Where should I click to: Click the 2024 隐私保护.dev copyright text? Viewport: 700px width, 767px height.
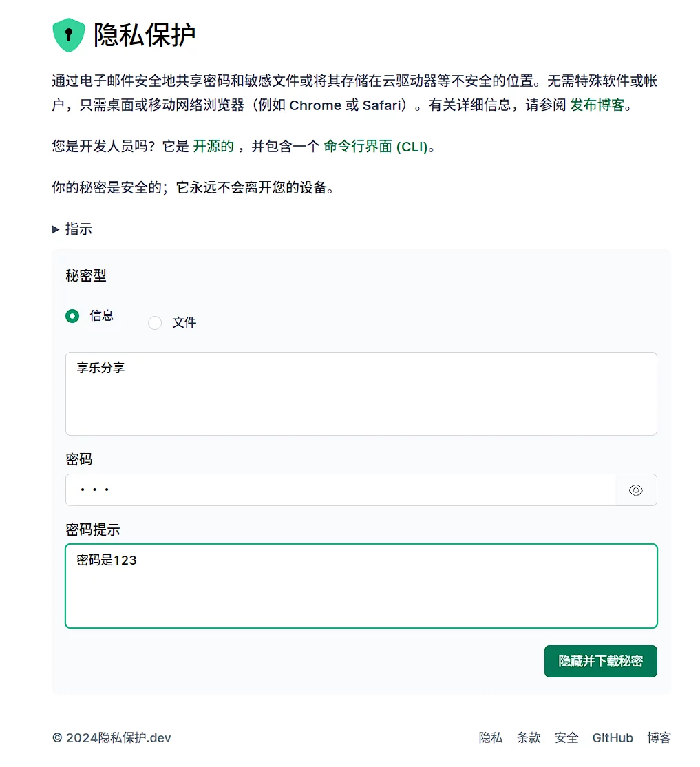[x=112, y=738]
